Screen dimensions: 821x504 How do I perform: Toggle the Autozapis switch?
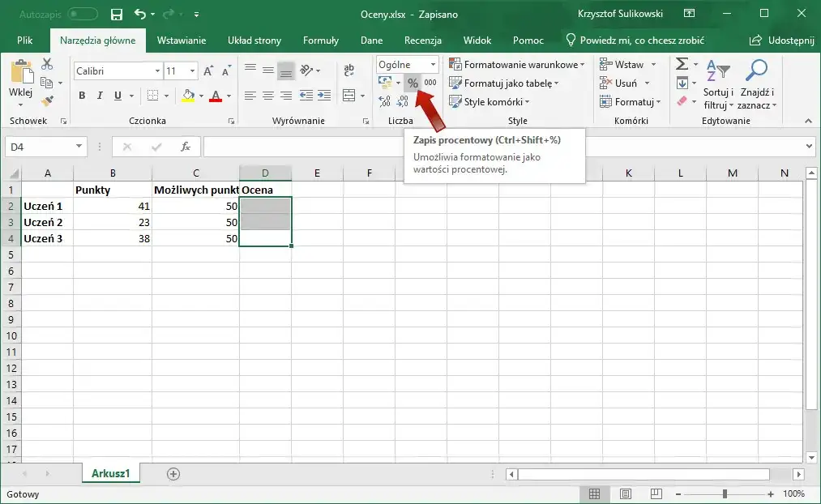[x=82, y=15]
